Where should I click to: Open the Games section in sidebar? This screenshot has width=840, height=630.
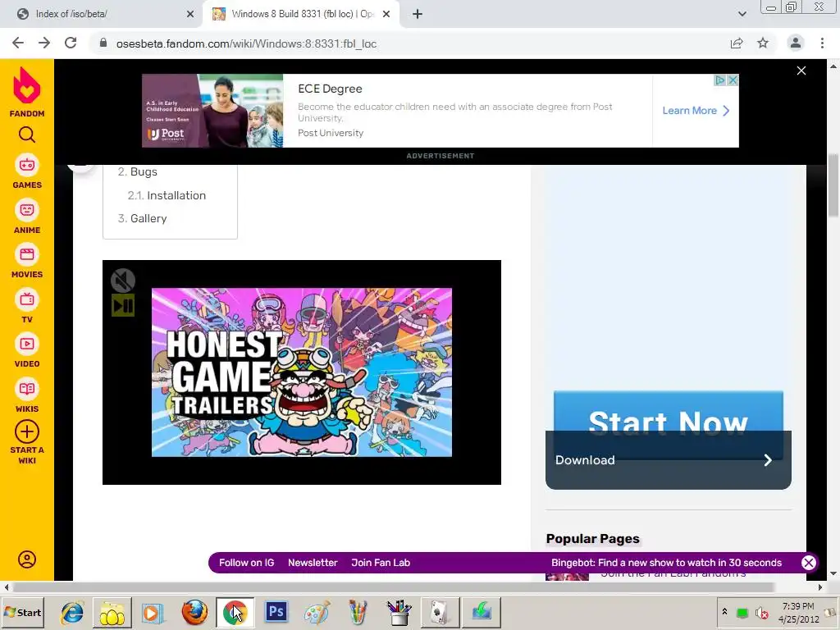pyautogui.click(x=27, y=171)
